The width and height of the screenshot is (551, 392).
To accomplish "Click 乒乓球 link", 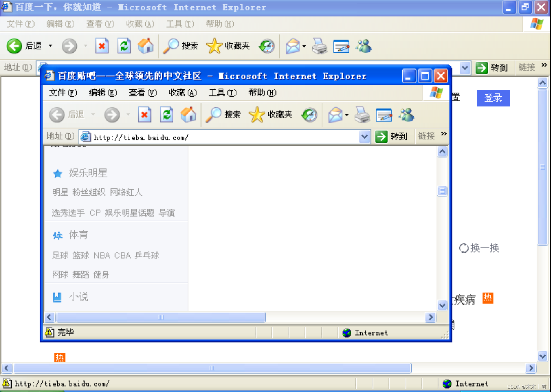I will (x=147, y=255).
